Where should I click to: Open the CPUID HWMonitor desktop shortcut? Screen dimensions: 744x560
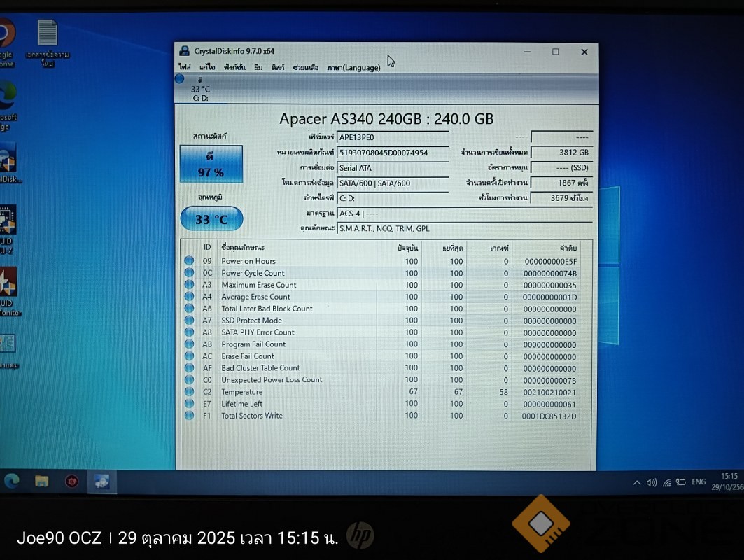(10, 292)
